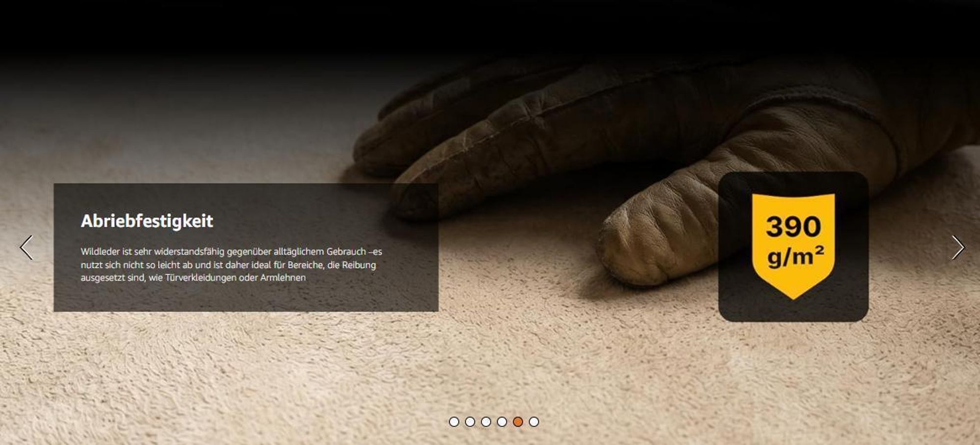Select the third slide indicator dot
The image size is (980, 445).
486,422
